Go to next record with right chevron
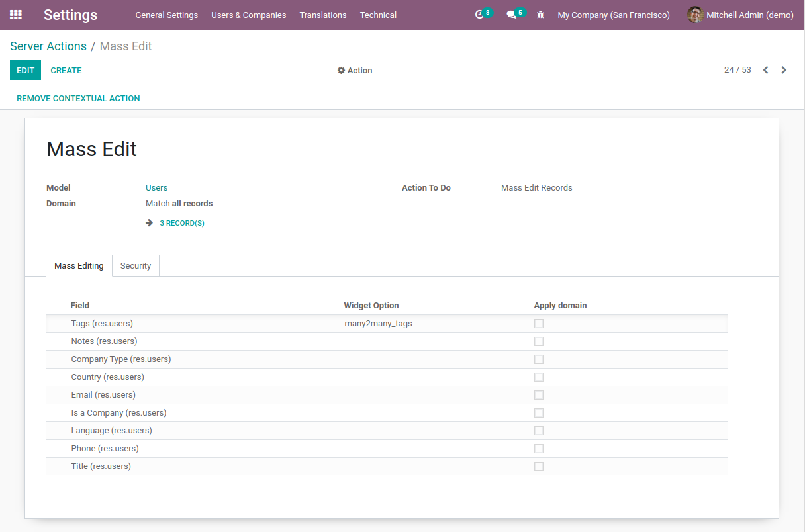The height and width of the screenshot is (532, 805). (x=784, y=69)
